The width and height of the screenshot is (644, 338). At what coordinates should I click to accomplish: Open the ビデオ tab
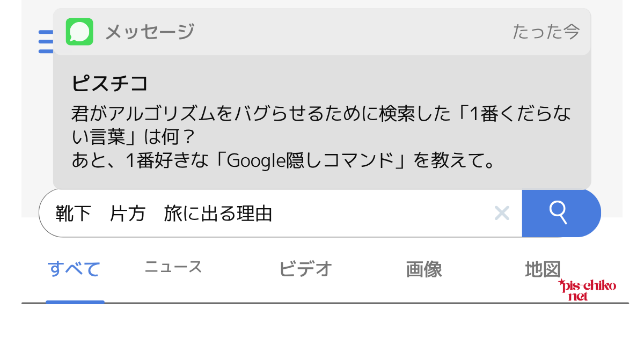[x=305, y=268]
